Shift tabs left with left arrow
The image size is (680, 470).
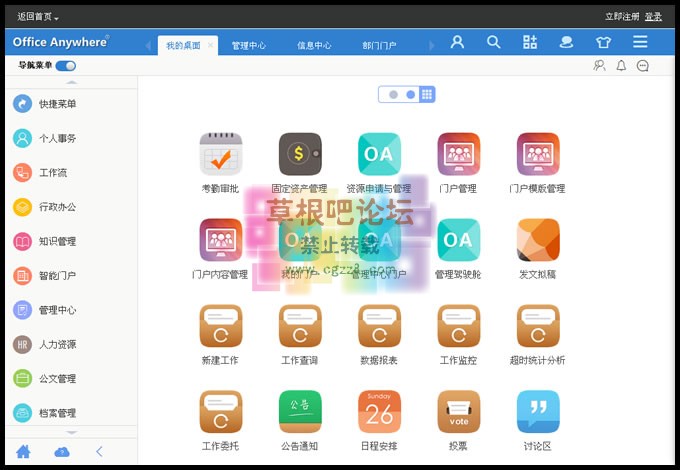[x=148, y=46]
